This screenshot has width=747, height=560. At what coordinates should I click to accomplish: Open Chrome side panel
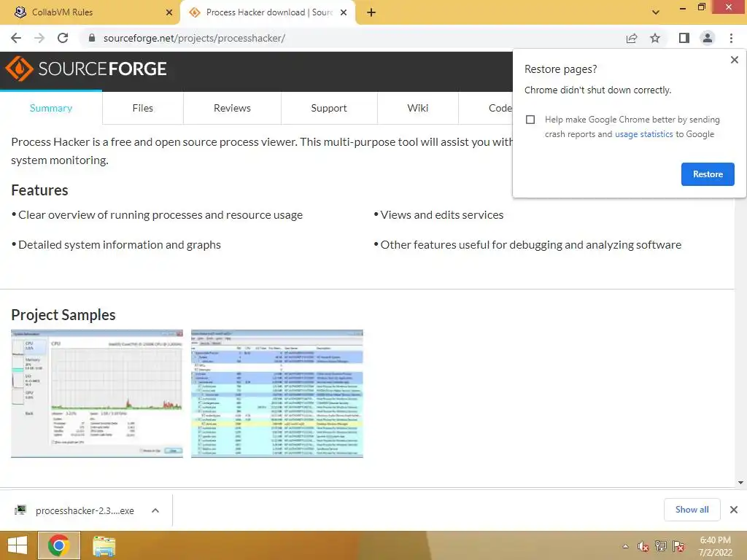point(684,38)
